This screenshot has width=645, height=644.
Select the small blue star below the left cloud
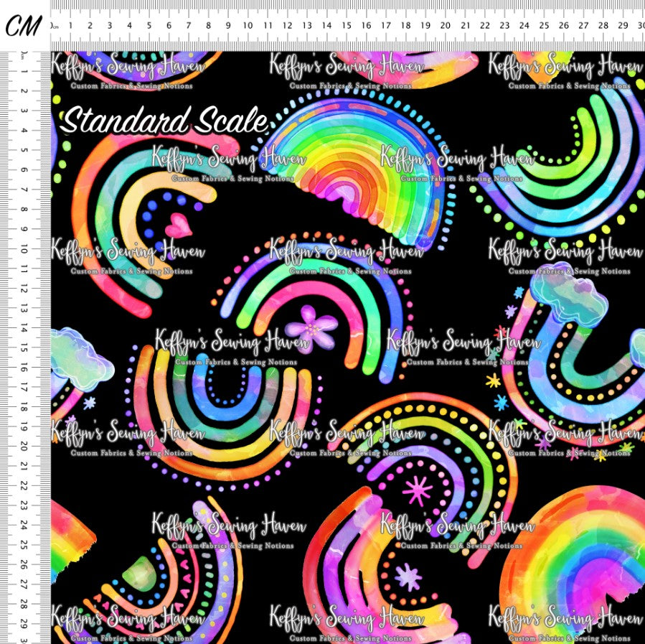[x=90, y=403]
